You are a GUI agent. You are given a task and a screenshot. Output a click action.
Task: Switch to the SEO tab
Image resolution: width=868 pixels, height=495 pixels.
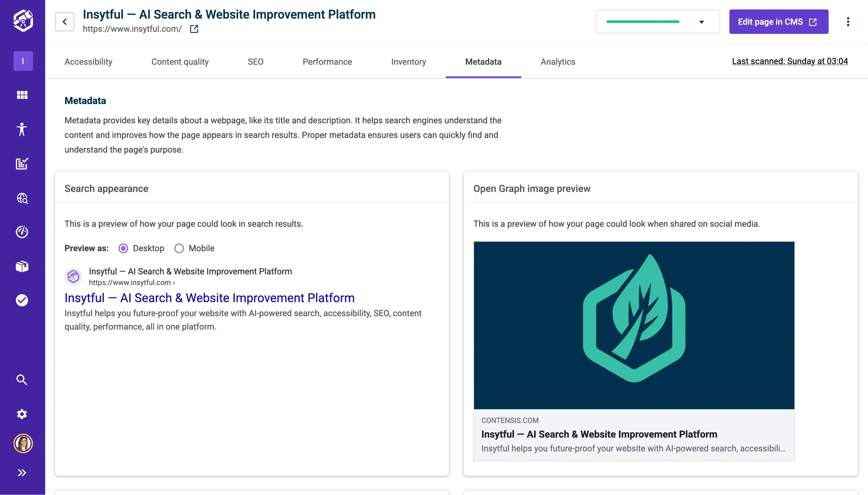click(255, 62)
